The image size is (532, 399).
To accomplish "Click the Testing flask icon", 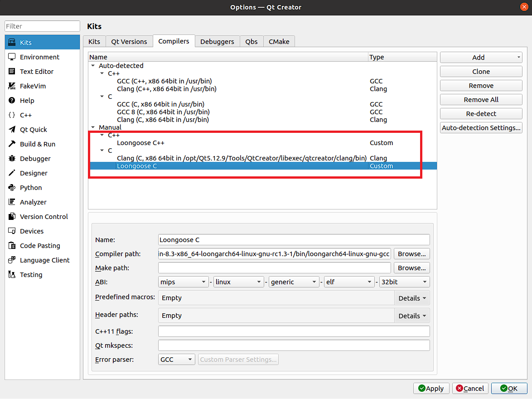I will [x=12, y=275].
